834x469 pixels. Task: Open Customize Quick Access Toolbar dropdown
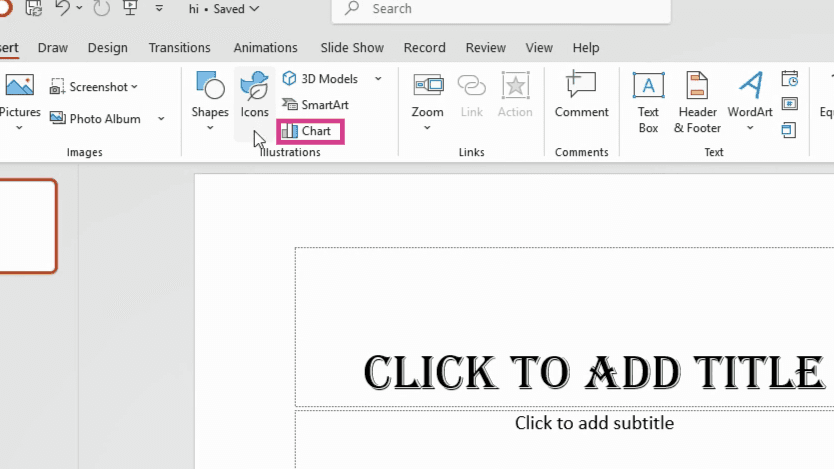coord(159,9)
